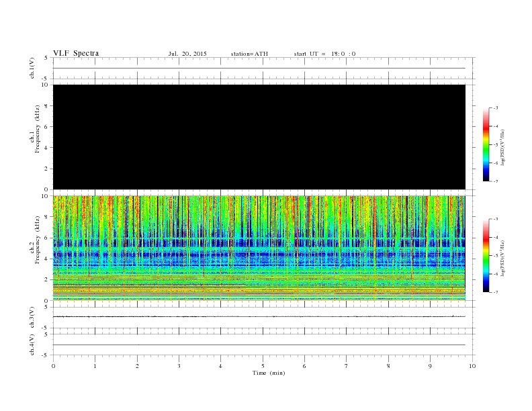The width and height of the screenshot is (532, 411).
Task: Click the colorful ch.2 spectrogram panel
Action: [259, 248]
